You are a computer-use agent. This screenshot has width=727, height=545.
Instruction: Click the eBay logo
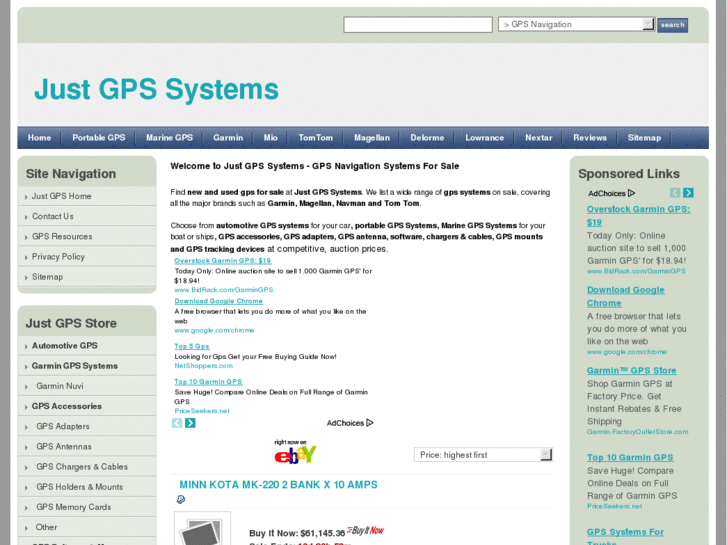295,452
